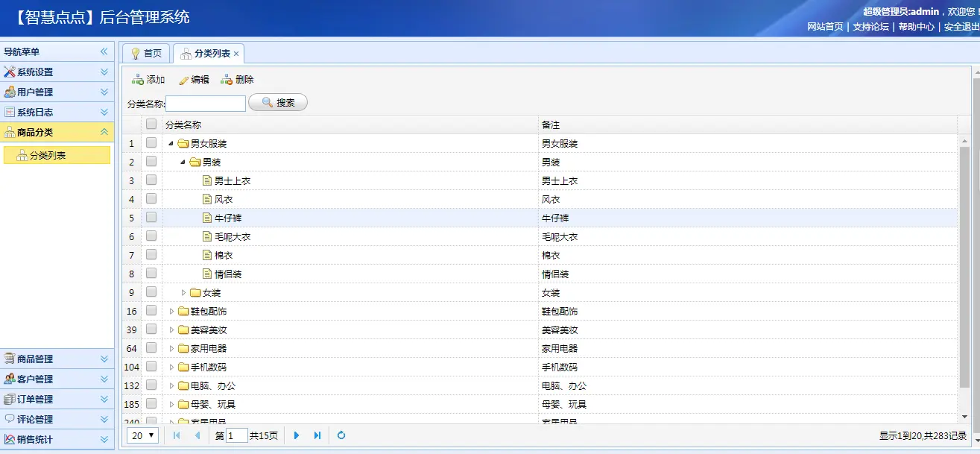Collapse the 男装 tree node
The image size is (980, 454).
183,162
